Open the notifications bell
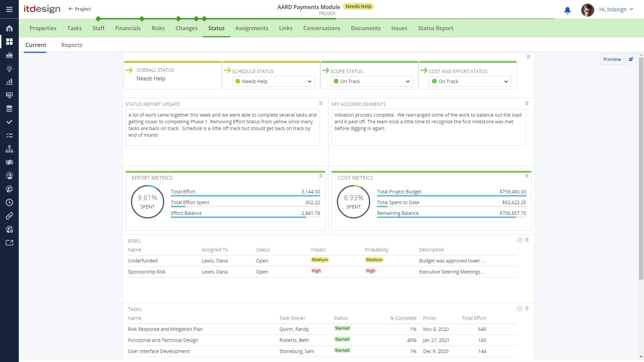The image size is (644, 362). point(567,10)
